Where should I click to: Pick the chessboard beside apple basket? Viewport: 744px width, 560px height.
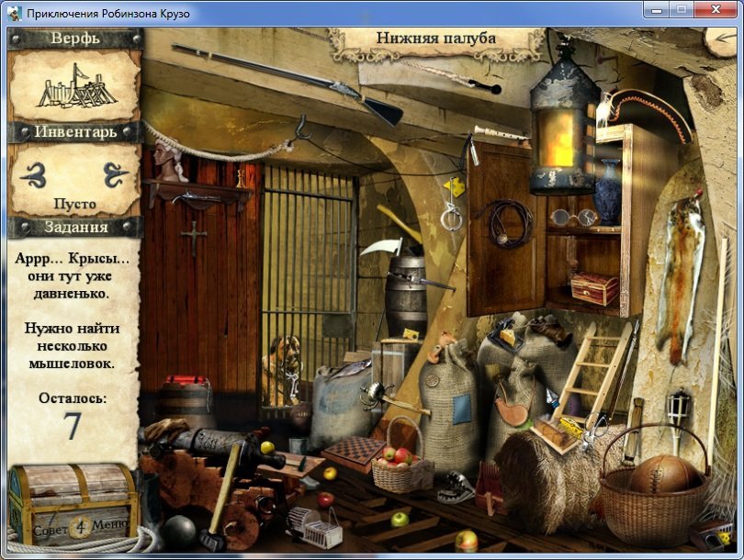coord(355,453)
